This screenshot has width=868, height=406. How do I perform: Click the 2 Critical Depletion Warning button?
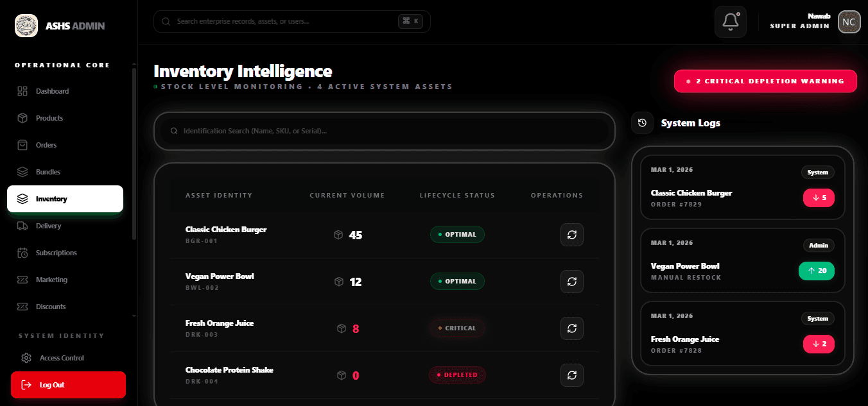pos(765,81)
